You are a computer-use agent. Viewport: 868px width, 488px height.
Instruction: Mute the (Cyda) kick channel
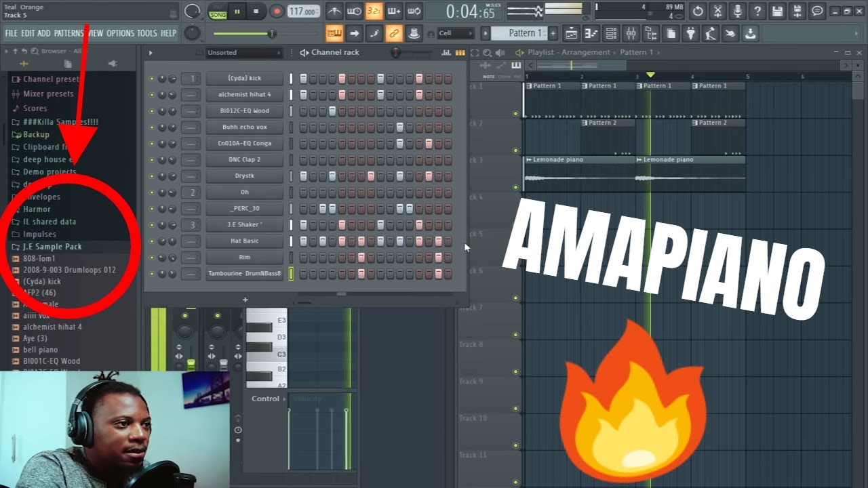click(x=152, y=79)
